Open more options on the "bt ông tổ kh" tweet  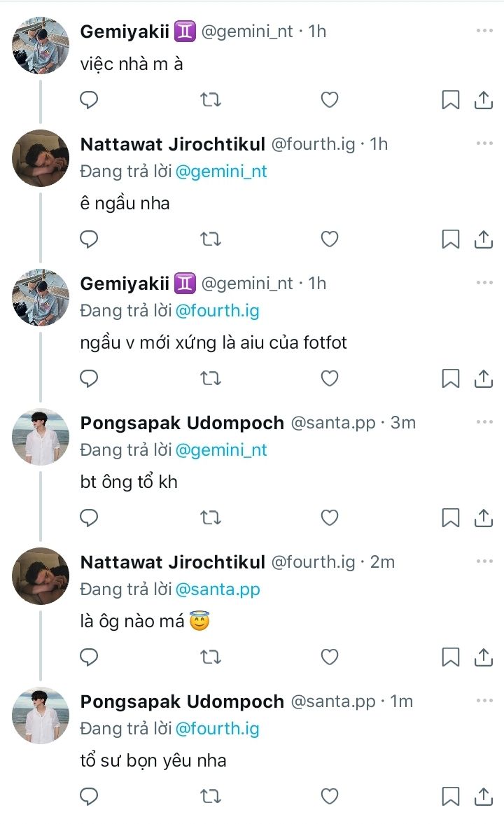tap(484, 422)
